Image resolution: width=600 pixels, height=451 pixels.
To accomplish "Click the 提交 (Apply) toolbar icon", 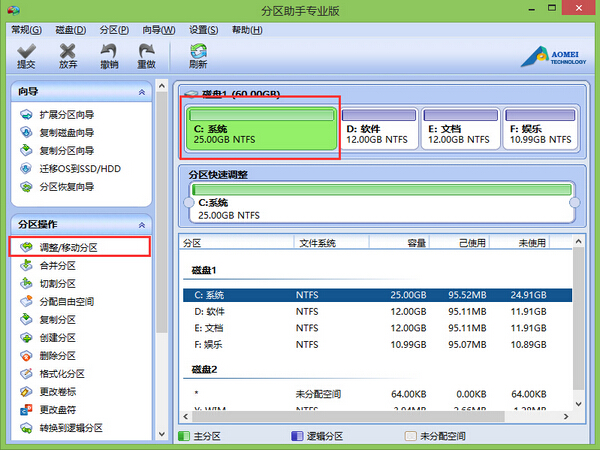I will [26, 55].
